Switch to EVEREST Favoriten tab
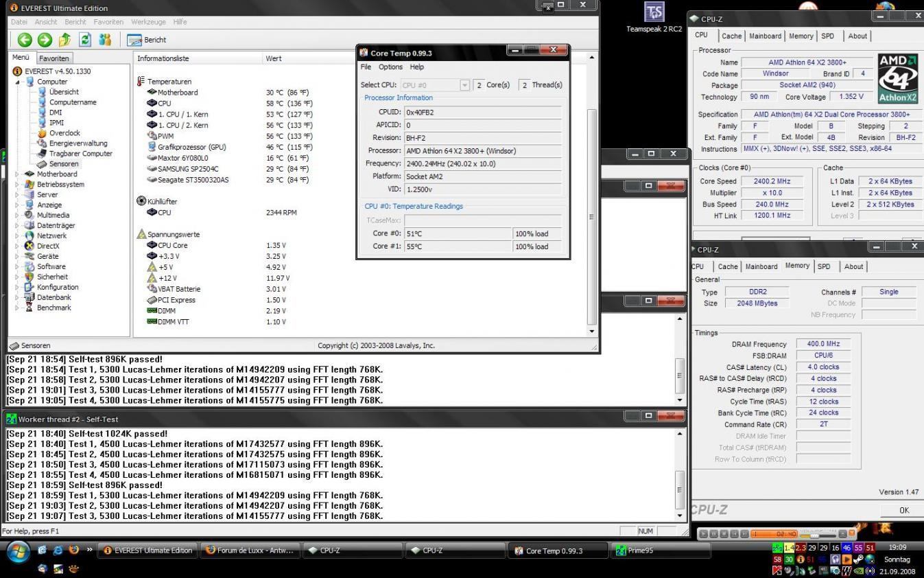 click(54, 58)
